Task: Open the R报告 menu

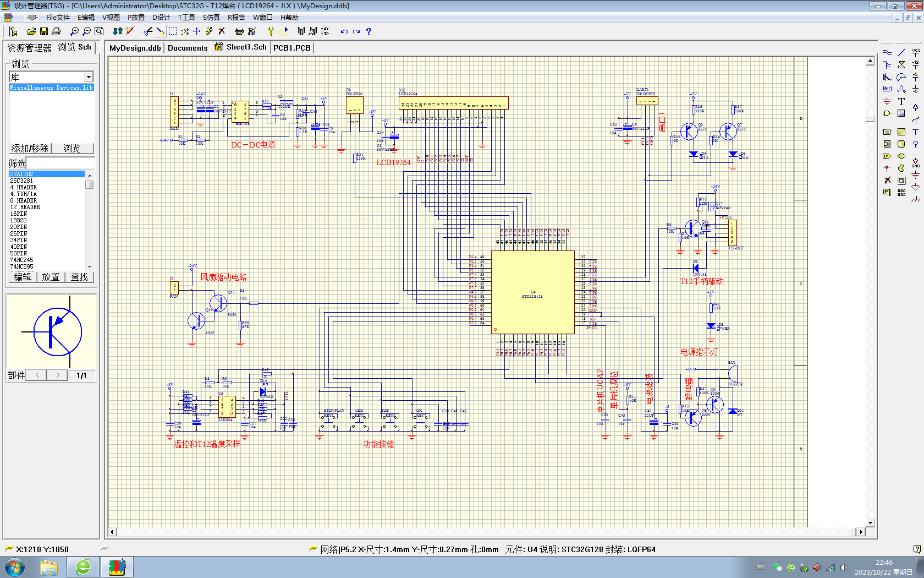Action: 236,18
